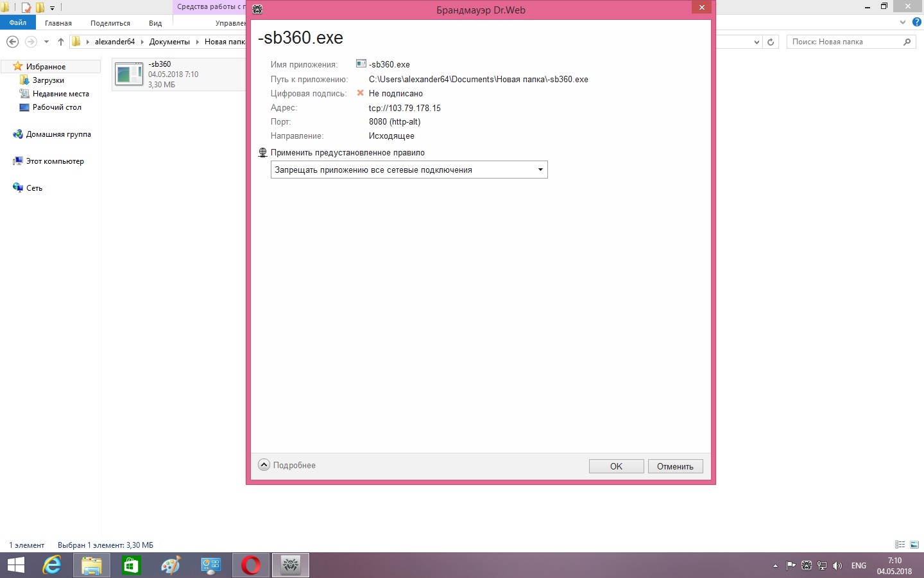Screen dimensions: 924x578
Task: Close the Dr.Web firewall dialog
Action: pyautogui.click(x=701, y=7)
